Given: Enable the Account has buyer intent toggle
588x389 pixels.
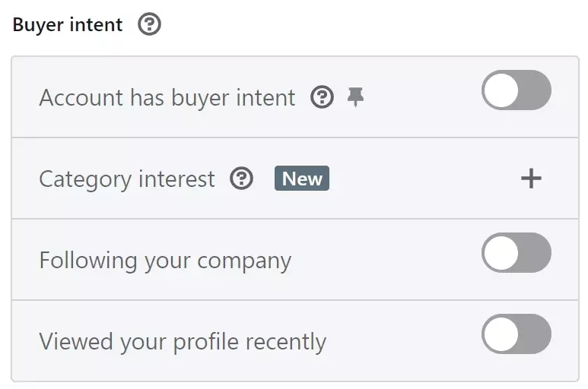Looking at the screenshot, I should coord(516,90).
